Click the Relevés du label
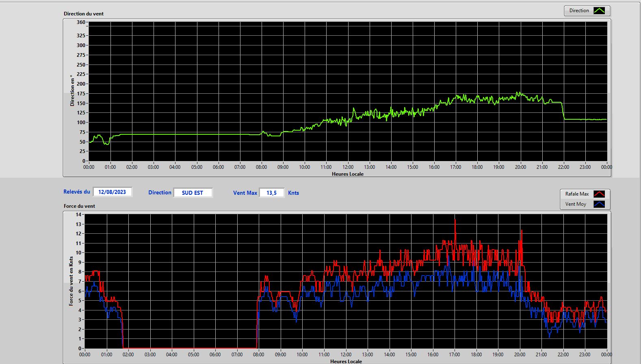 point(77,192)
